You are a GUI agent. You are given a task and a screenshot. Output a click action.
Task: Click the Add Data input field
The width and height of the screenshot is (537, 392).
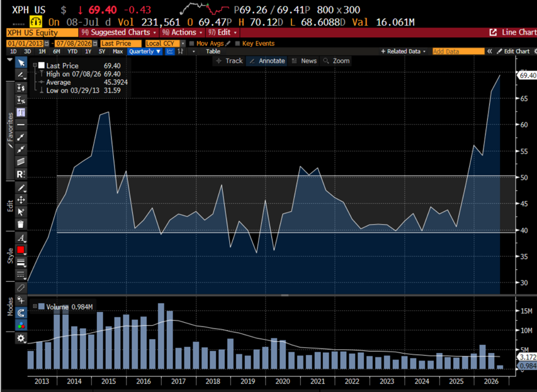(458, 52)
